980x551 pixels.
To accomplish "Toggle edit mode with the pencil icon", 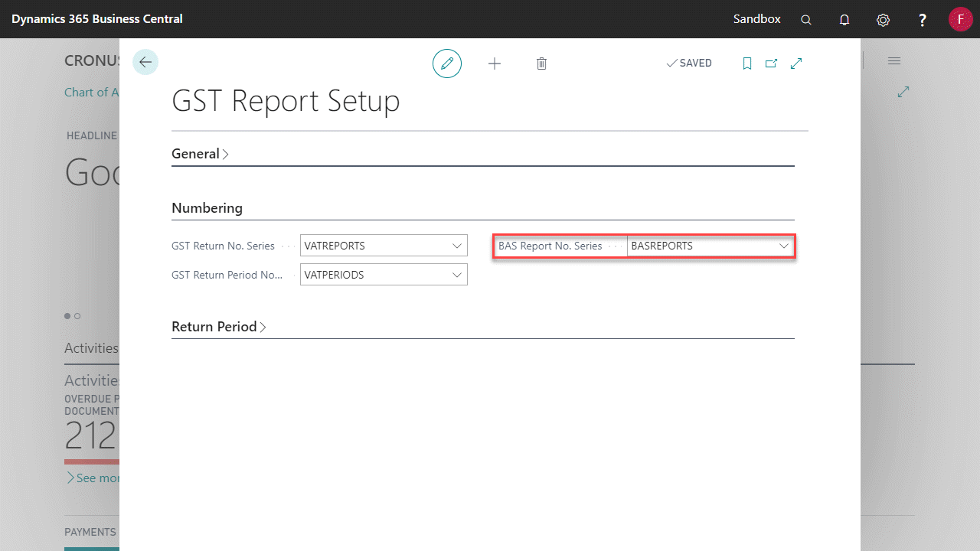I will point(447,64).
